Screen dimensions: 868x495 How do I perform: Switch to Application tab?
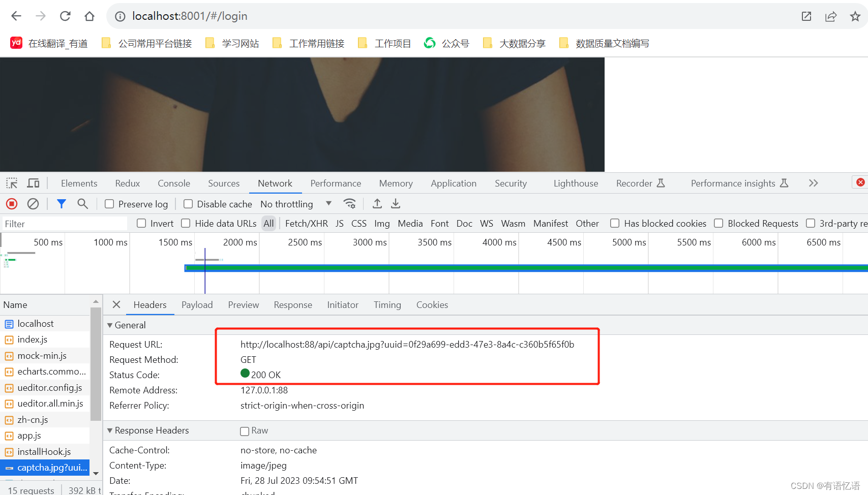pyautogui.click(x=454, y=183)
